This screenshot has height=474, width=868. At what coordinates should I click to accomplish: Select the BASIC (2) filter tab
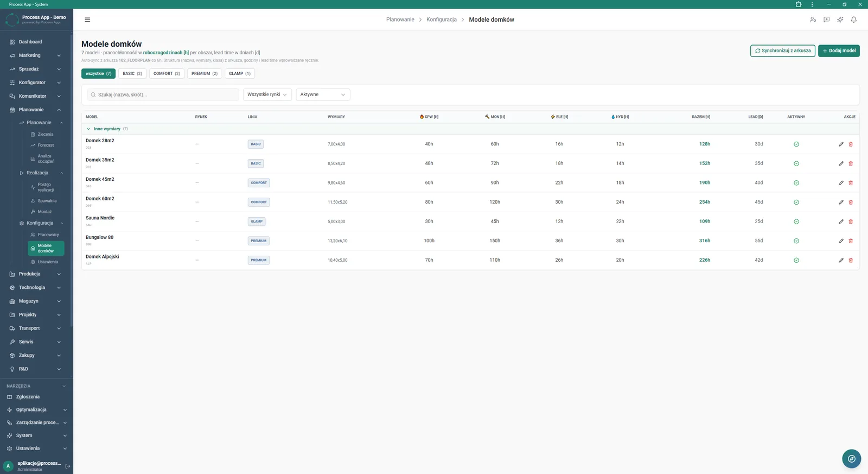click(x=132, y=74)
